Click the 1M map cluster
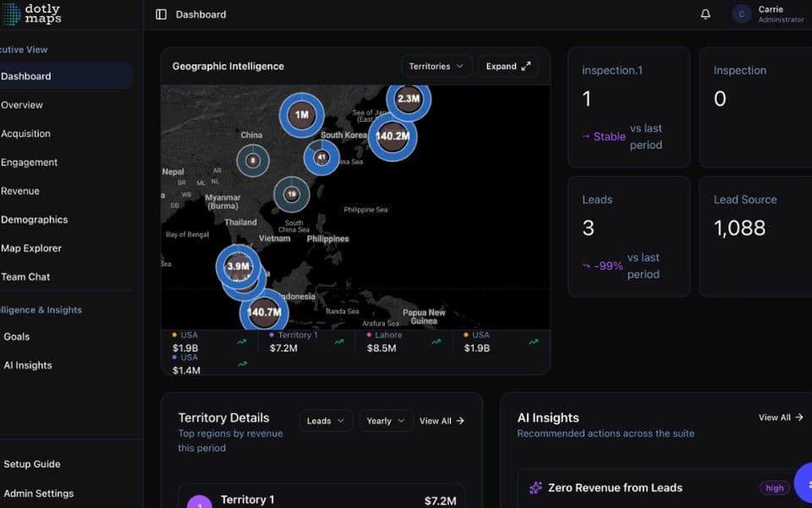The width and height of the screenshot is (812, 508). point(302,115)
